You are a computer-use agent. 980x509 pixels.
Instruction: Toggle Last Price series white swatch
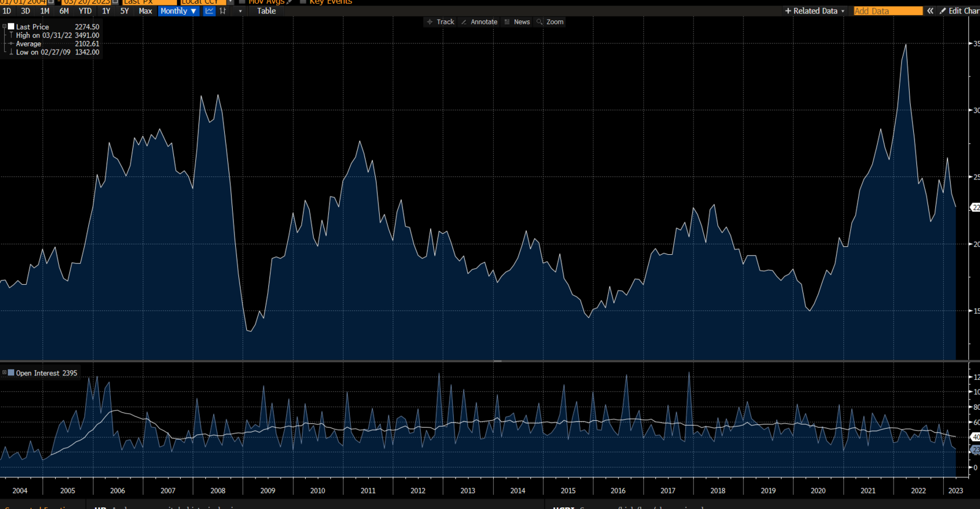click(11, 27)
